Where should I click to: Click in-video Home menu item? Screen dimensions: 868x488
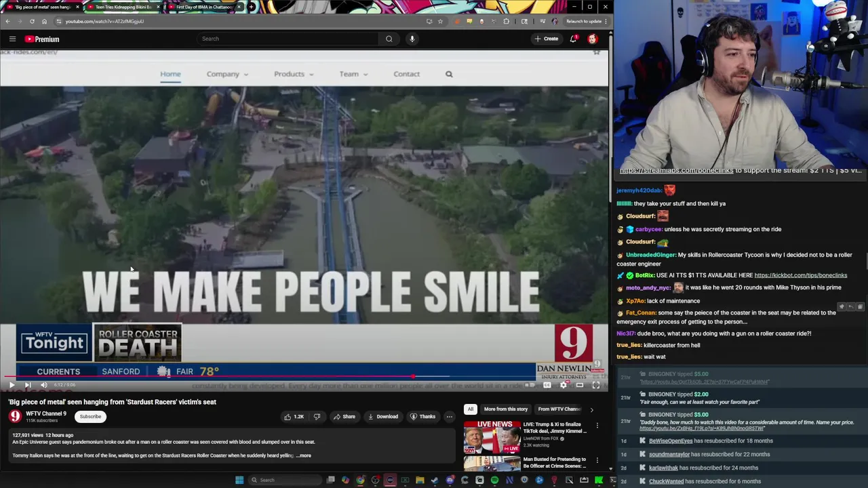170,74
